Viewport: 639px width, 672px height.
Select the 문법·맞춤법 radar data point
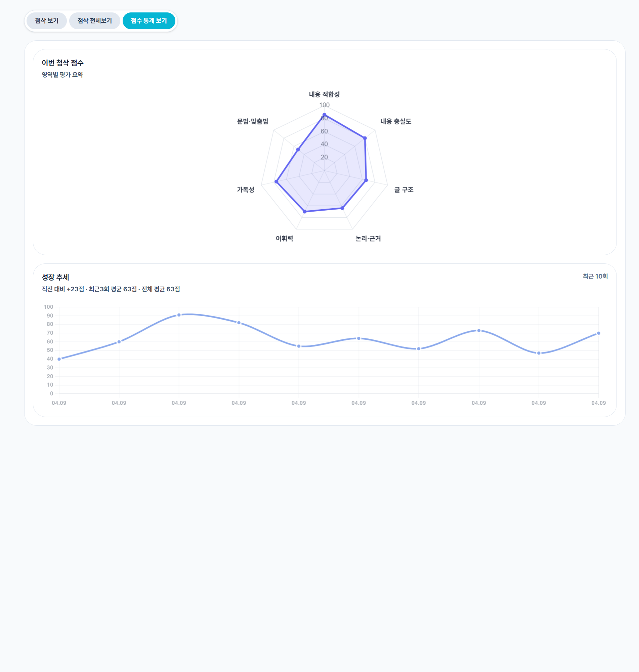(x=298, y=150)
